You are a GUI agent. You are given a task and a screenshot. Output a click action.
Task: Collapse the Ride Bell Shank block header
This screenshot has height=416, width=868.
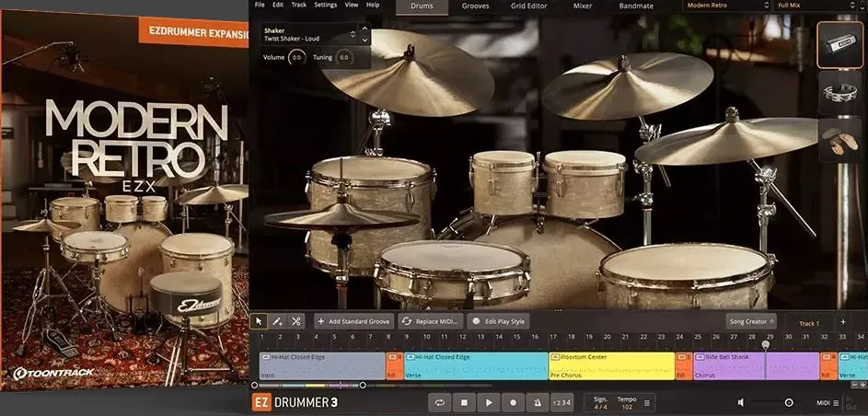700,357
